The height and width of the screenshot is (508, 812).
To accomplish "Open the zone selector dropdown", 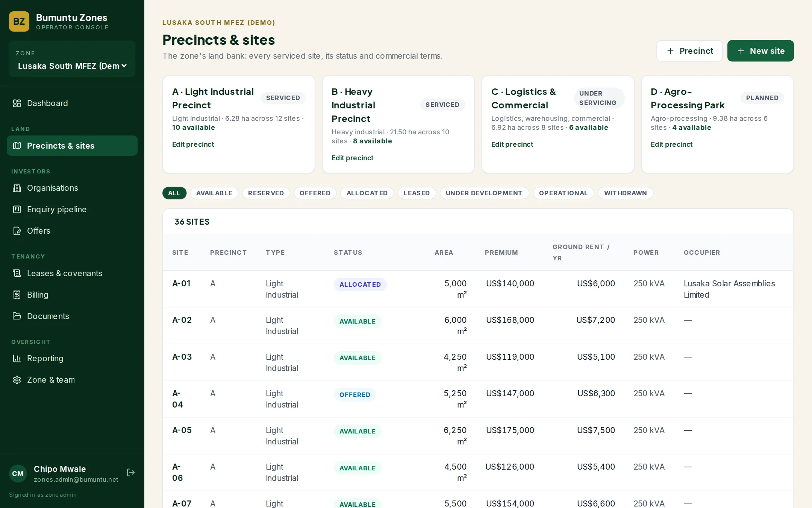I will [72, 66].
